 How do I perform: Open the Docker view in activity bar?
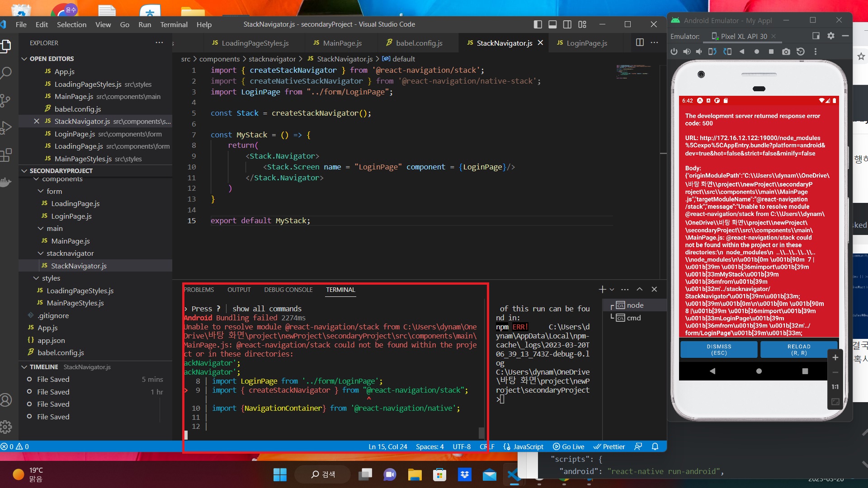click(x=5, y=182)
